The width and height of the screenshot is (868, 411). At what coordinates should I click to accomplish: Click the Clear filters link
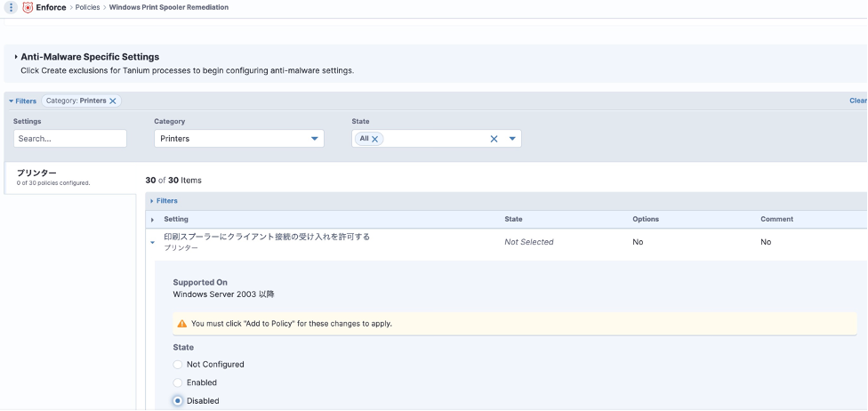point(858,101)
